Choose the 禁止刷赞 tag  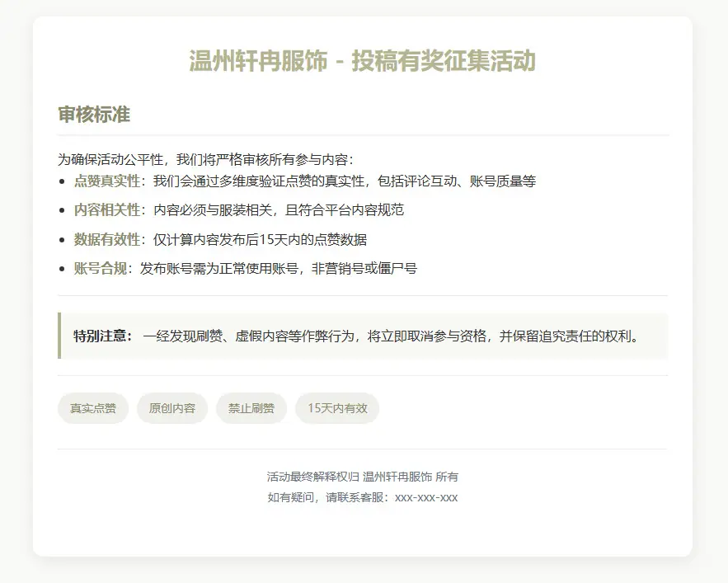[x=251, y=408]
